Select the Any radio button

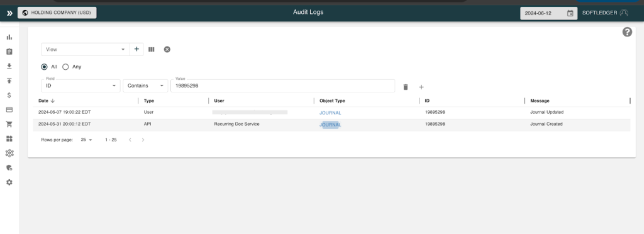(x=65, y=67)
